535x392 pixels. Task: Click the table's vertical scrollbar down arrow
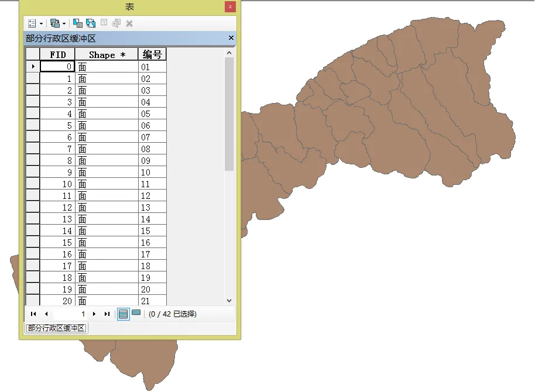[229, 301]
